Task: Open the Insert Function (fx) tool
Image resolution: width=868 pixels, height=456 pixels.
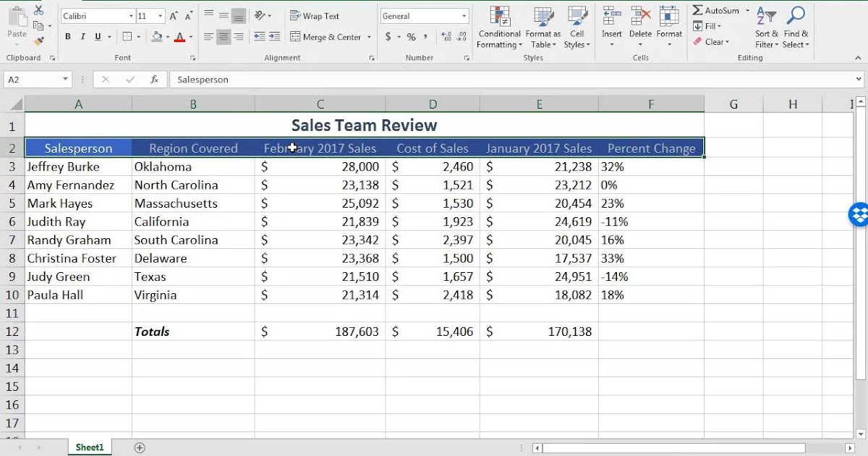Action: [154, 80]
